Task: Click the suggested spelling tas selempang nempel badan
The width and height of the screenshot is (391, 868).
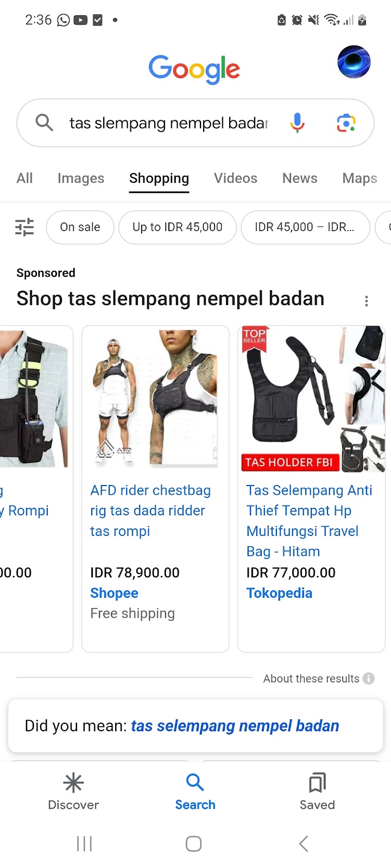Action: [235, 726]
